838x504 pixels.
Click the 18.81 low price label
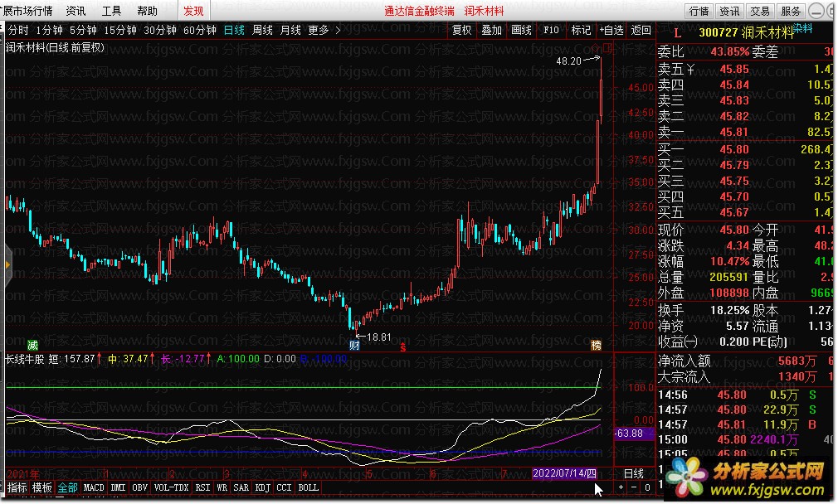[x=379, y=337]
